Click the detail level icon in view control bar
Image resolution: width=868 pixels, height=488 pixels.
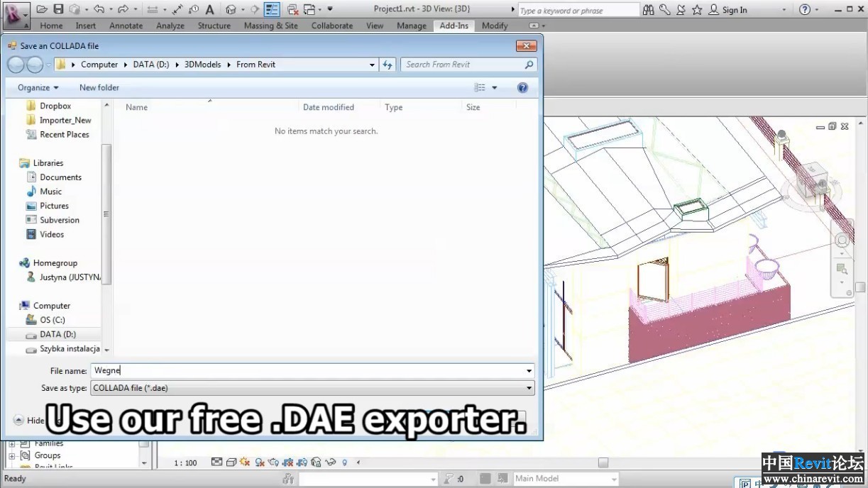pyautogui.click(x=217, y=462)
